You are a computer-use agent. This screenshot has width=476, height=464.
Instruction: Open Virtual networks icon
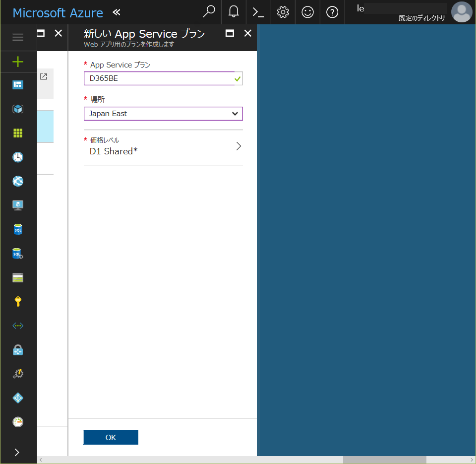pos(18,326)
